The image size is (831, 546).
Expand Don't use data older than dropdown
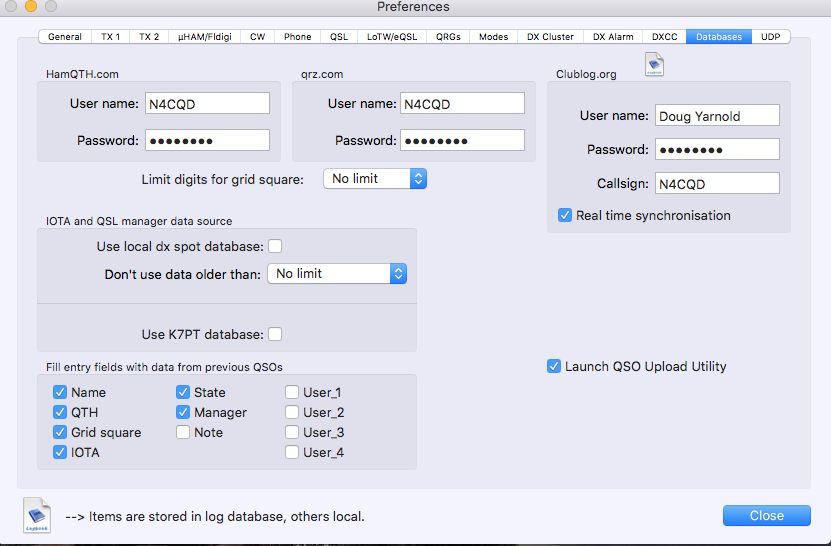point(337,273)
